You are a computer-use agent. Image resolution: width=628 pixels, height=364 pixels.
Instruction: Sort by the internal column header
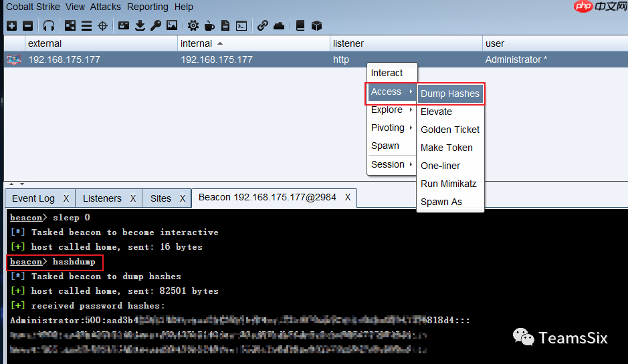[x=253, y=43]
